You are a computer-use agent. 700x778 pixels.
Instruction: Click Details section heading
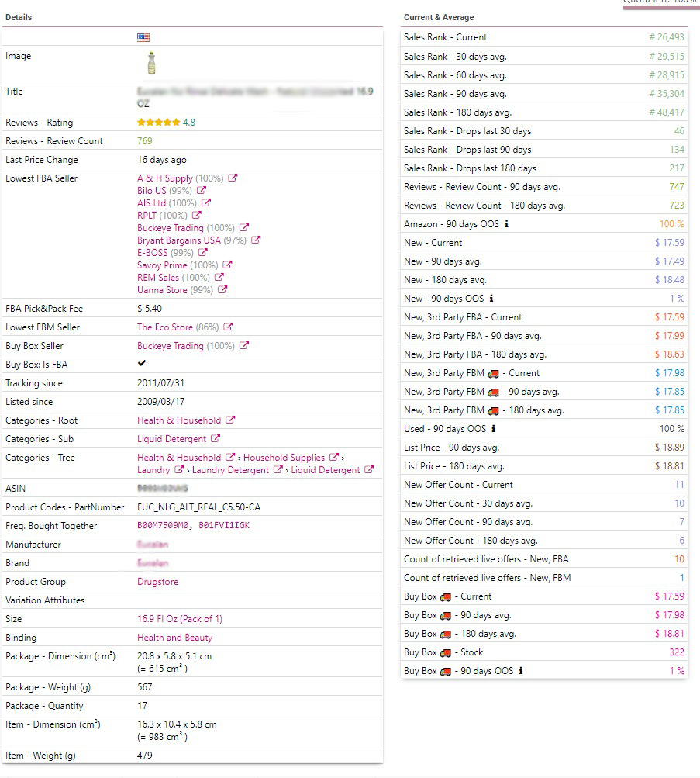(19, 17)
